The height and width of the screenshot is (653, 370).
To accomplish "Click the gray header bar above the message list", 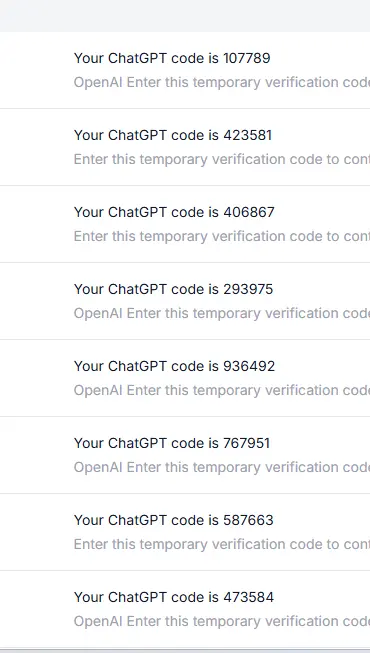I will click(x=185, y=16).
